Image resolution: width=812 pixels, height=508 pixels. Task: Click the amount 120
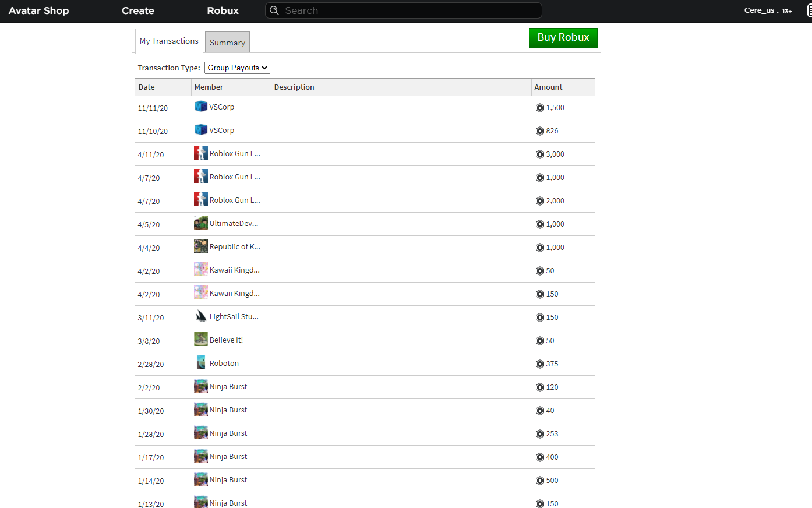click(x=552, y=387)
